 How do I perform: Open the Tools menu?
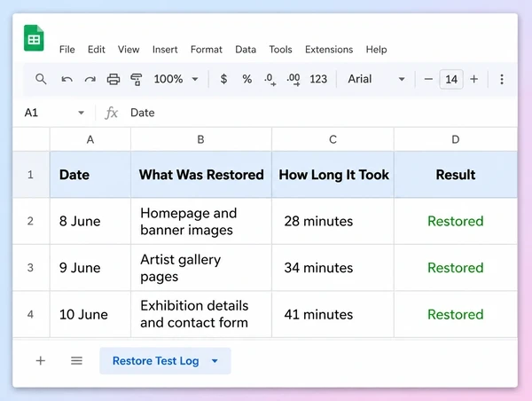pos(280,50)
